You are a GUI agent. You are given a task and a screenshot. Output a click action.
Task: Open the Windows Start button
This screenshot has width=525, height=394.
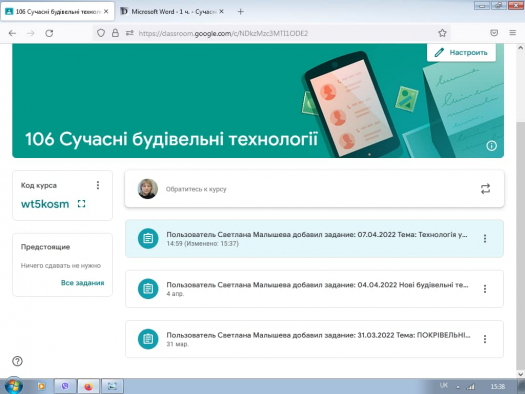pos(14,386)
